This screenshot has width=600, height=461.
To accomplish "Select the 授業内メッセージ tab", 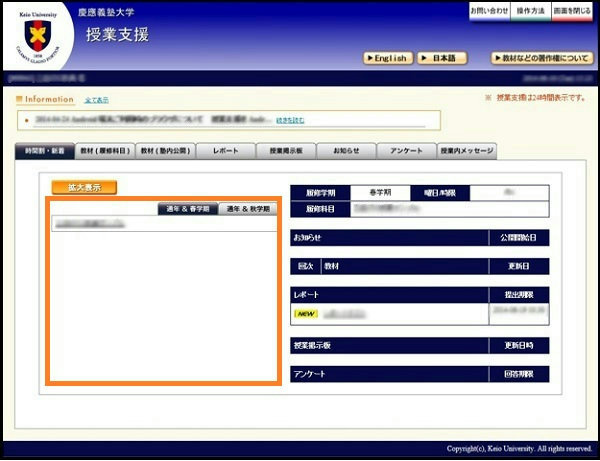I will [467, 151].
